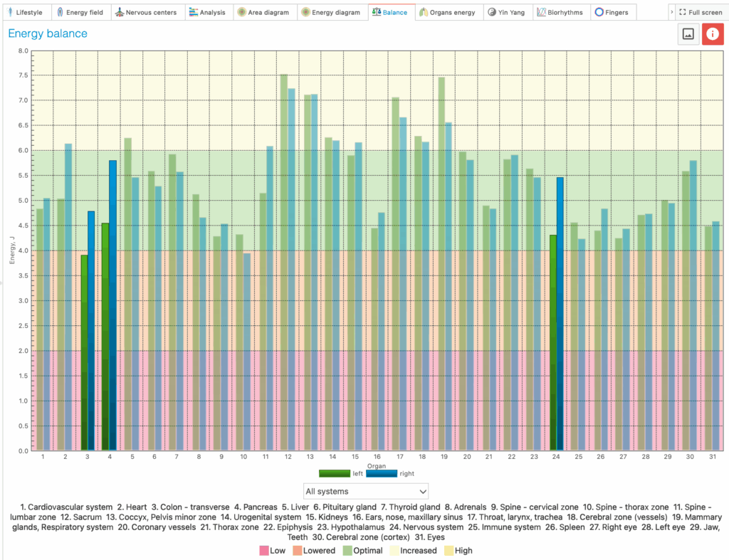Switch to the Energy field tab

(81, 12)
